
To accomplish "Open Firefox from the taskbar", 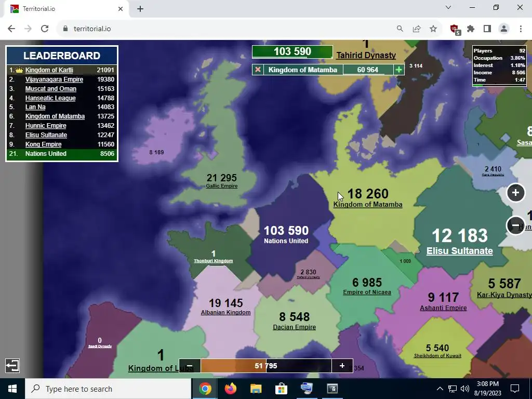I will pos(230,389).
